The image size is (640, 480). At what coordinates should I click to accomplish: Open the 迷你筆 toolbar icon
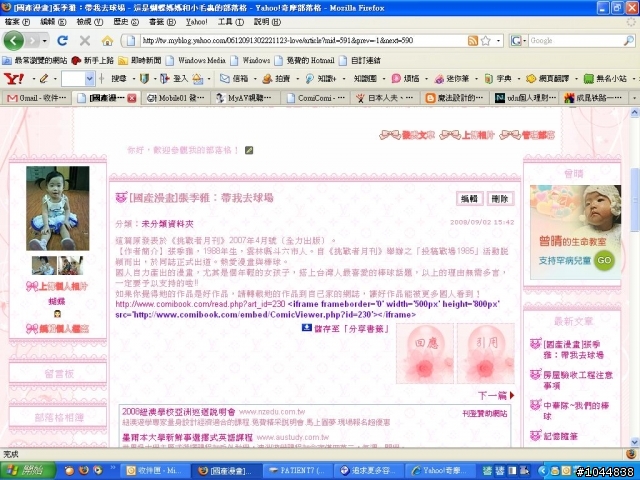439,78
